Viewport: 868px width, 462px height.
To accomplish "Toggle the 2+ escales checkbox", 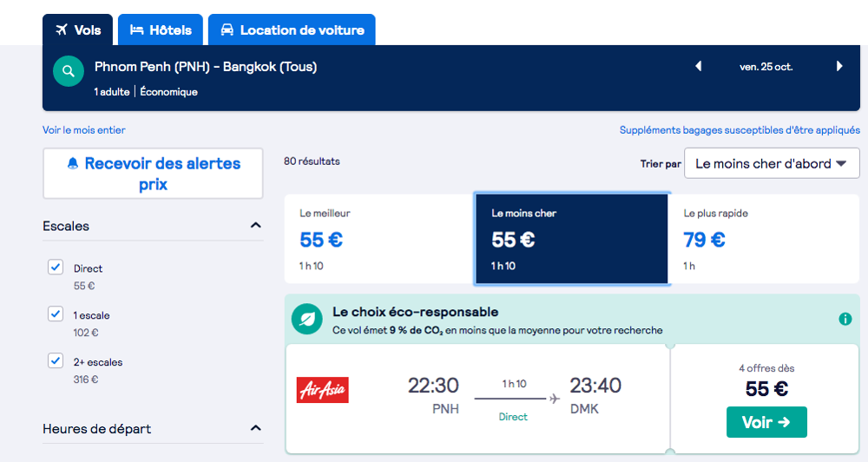I will click(56, 360).
